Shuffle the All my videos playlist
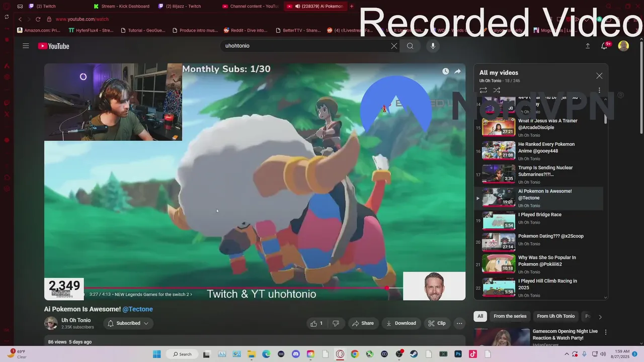644x362 pixels. point(497,90)
